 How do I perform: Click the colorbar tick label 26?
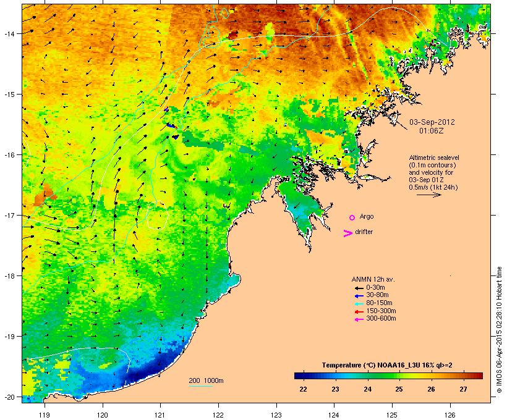coord(432,389)
